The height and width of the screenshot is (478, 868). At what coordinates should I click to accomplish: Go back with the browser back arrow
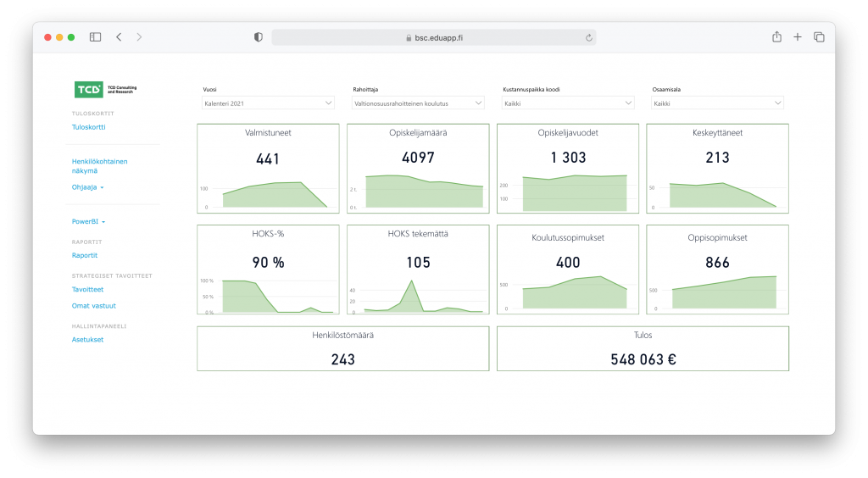[119, 37]
